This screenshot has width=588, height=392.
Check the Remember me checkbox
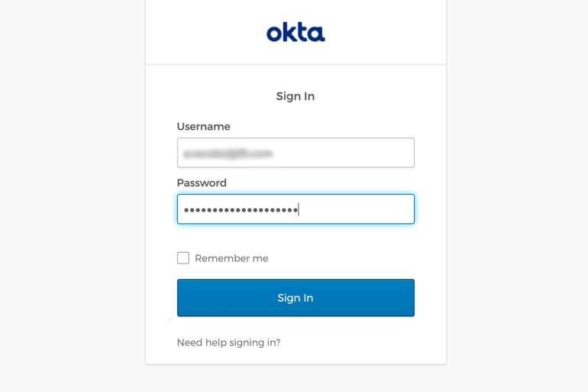(x=183, y=258)
